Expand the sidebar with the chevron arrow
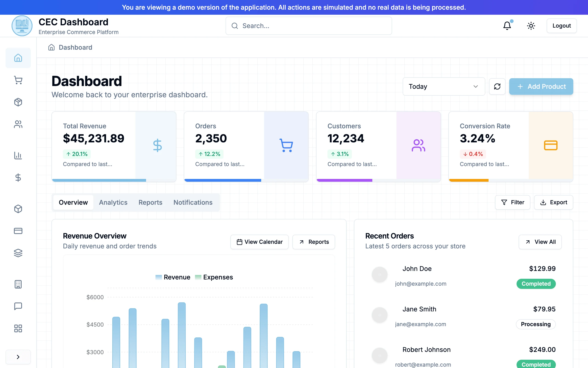The height and width of the screenshot is (368, 588). coord(18,357)
